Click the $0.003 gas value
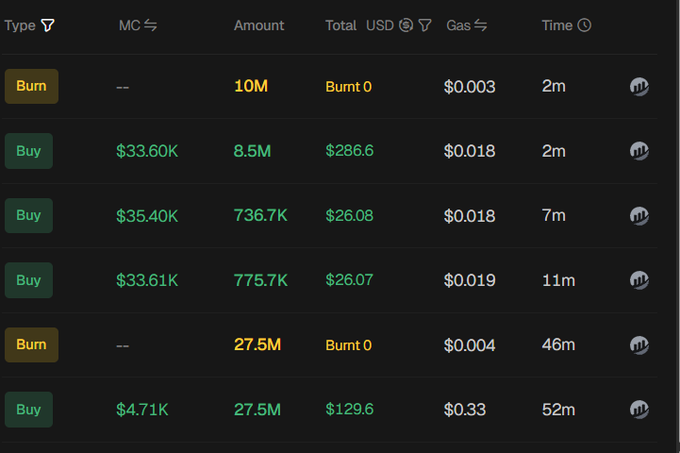This screenshot has height=453, width=680. pyautogui.click(x=469, y=87)
